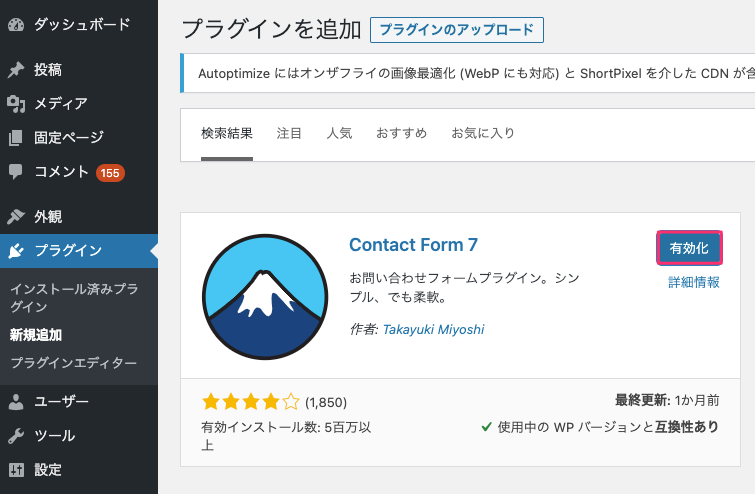The width and height of the screenshot is (755, 494).
Task: Switch to the 人気 tab
Action: pos(339,133)
